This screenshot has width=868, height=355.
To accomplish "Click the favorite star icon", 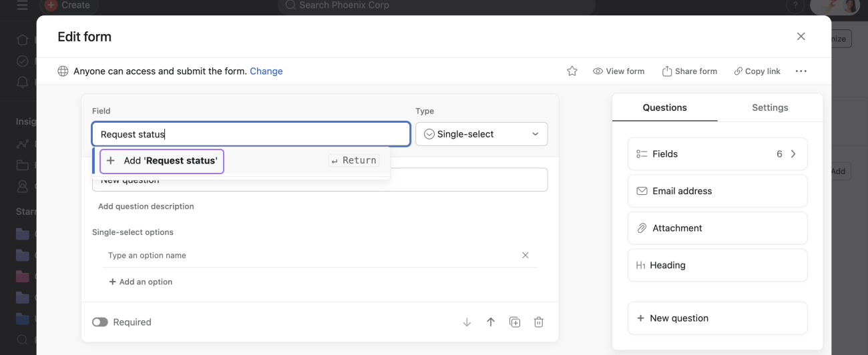I will click(572, 71).
